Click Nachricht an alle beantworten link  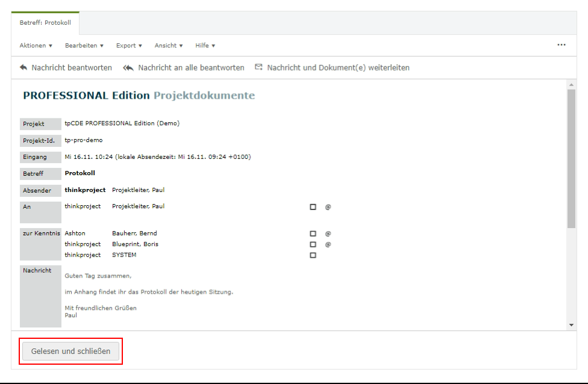coord(191,67)
